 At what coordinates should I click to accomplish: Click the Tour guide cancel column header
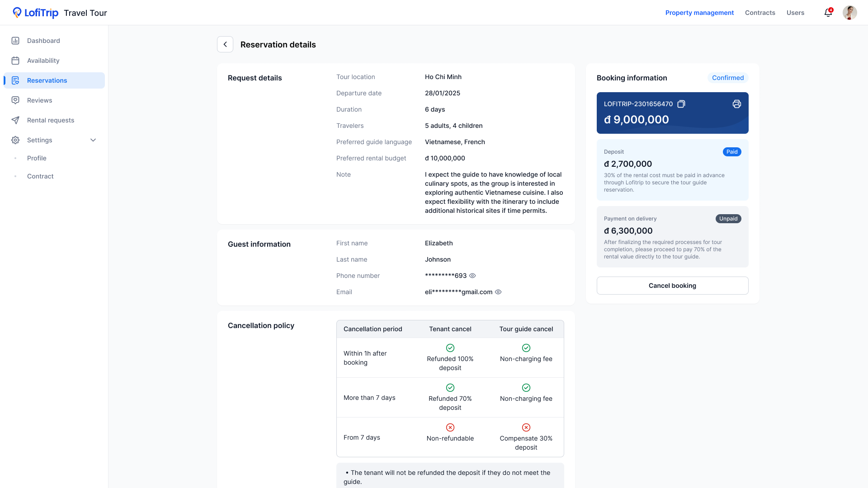click(526, 329)
